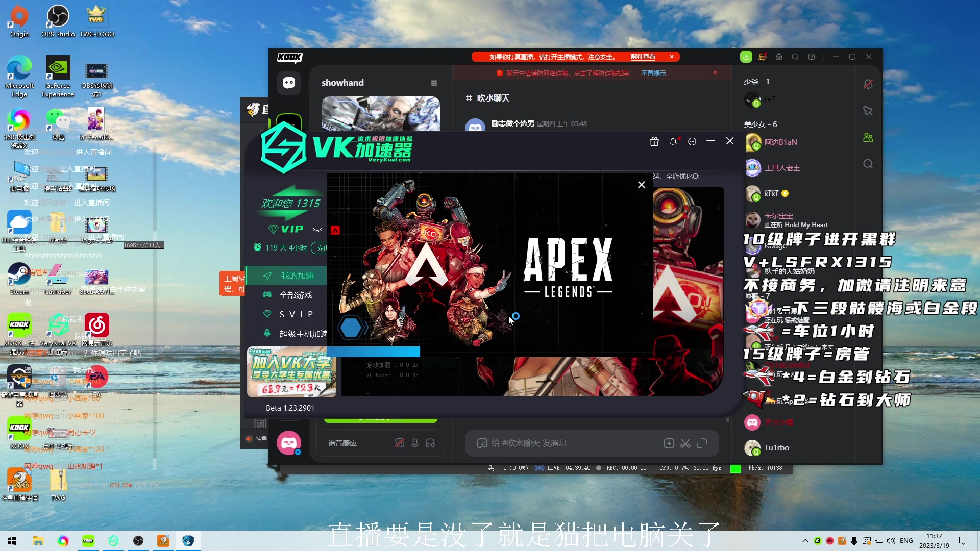Open Microsoft Edge desktop shortcut
Image resolution: width=980 pixels, height=551 pixels.
click(19, 77)
